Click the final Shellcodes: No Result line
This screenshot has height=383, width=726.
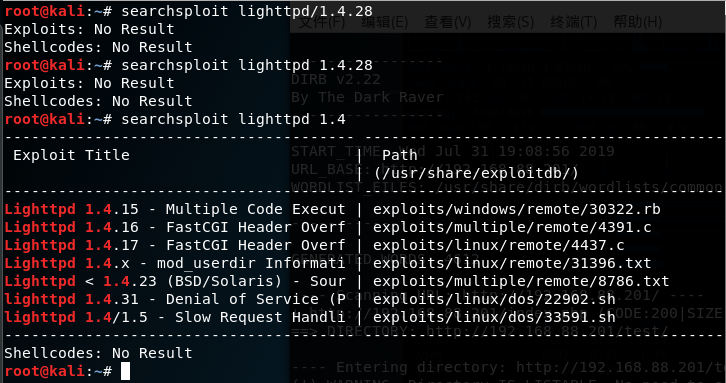point(98,353)
